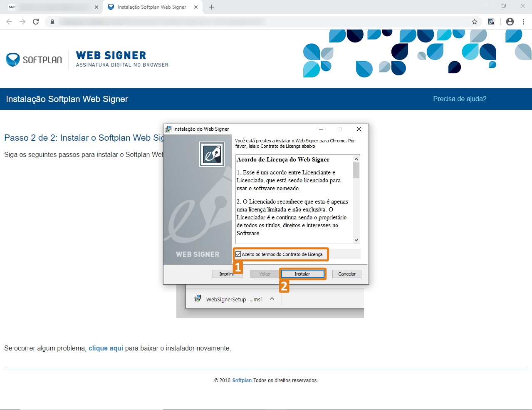This screenshot has height=410, width=532.
Task: Close the Chrome browser window
Action: (523, 6)
